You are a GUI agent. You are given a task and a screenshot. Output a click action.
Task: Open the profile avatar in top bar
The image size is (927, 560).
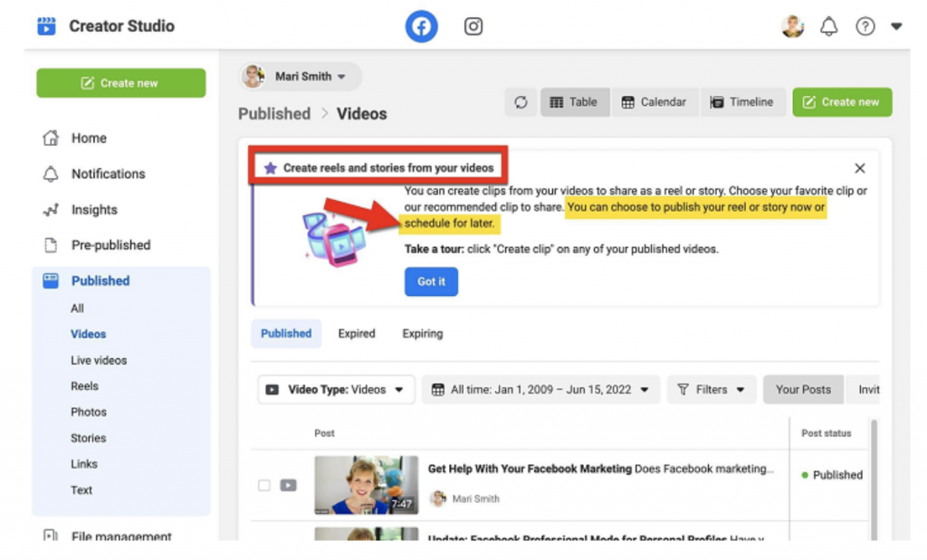click(x=792, y=26)
